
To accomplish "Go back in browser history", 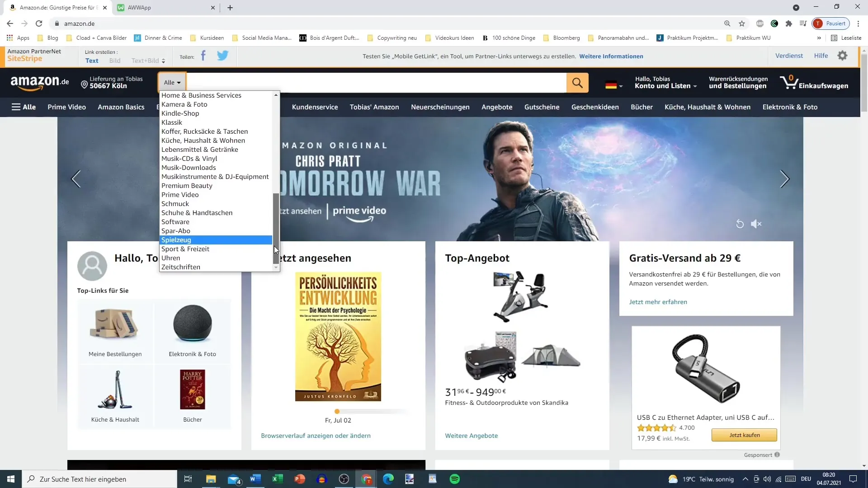I will [x=10, y=23].
